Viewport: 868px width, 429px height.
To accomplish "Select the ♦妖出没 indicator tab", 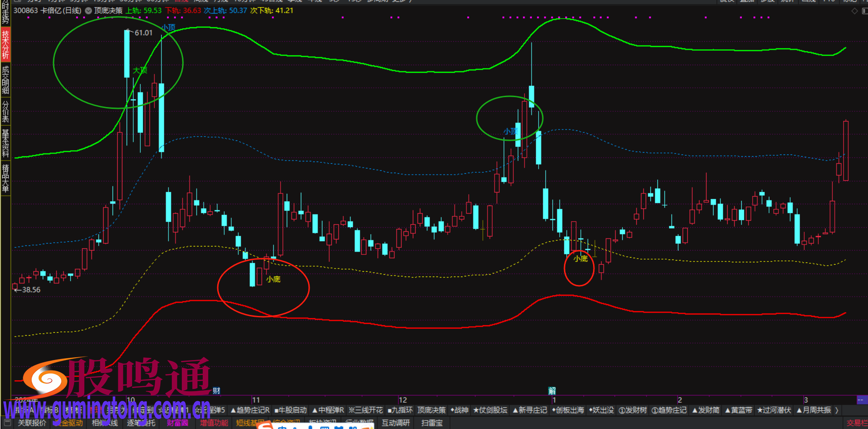I will coord(601,410).
